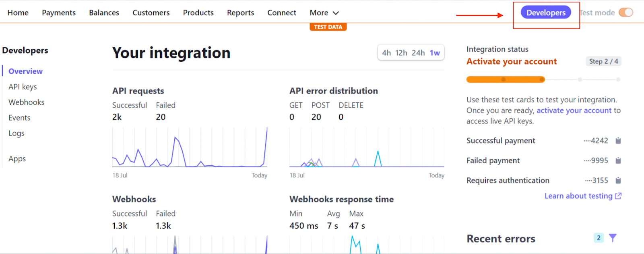
Task: Expand the More menu chevron
Action: pos(336,13)
